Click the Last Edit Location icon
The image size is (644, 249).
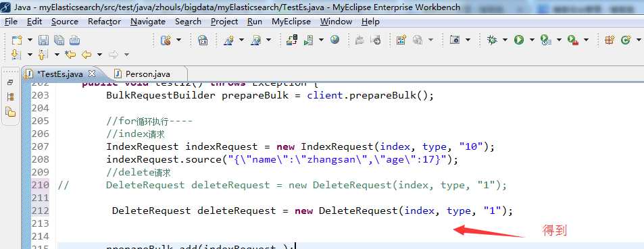click(71, 54)
